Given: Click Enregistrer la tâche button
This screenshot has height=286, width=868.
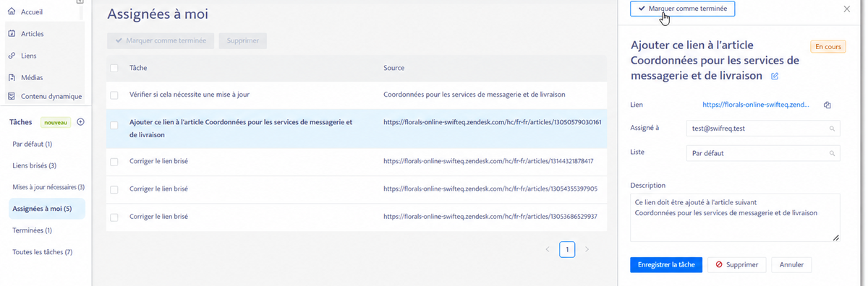Looking at the screenshot, I should pos(665,264).
